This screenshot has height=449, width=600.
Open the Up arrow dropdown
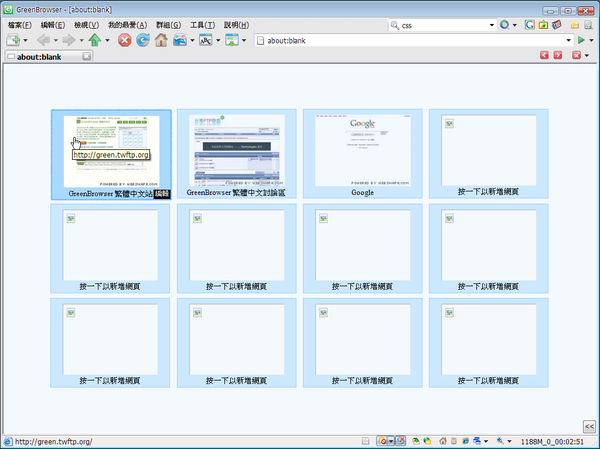pyautogui.click(x=107, y=40)
